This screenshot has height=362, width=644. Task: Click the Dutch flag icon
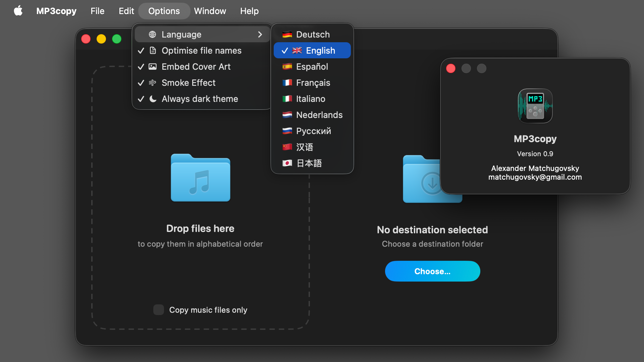click(287, 115)
